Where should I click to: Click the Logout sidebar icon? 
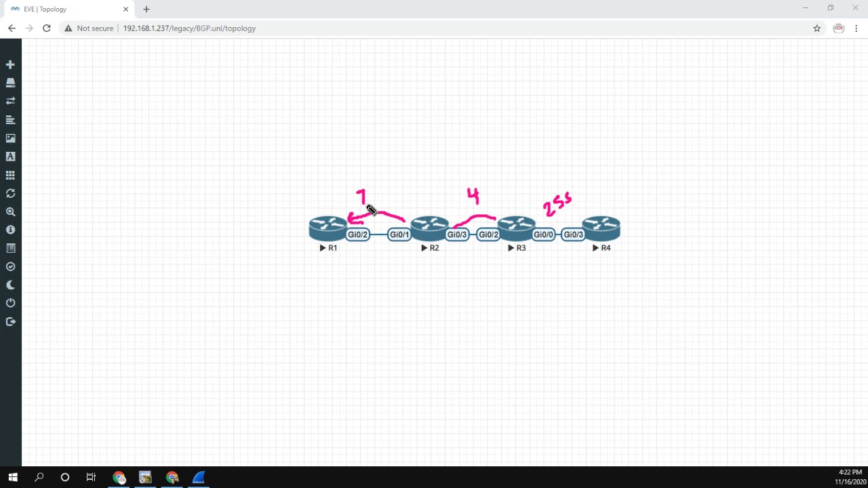[x=10, y=321]
